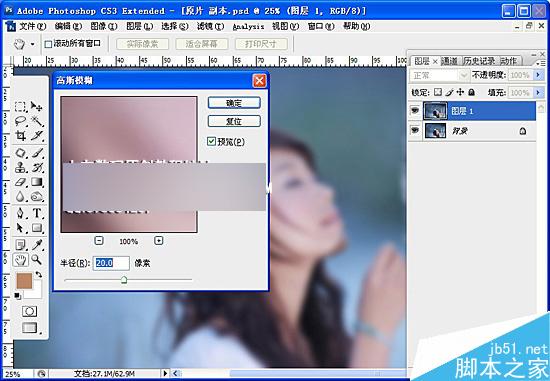Select the Eyedropper tool
The height and width of the screenshot is (381, 550).
click(x=36, y=245)
